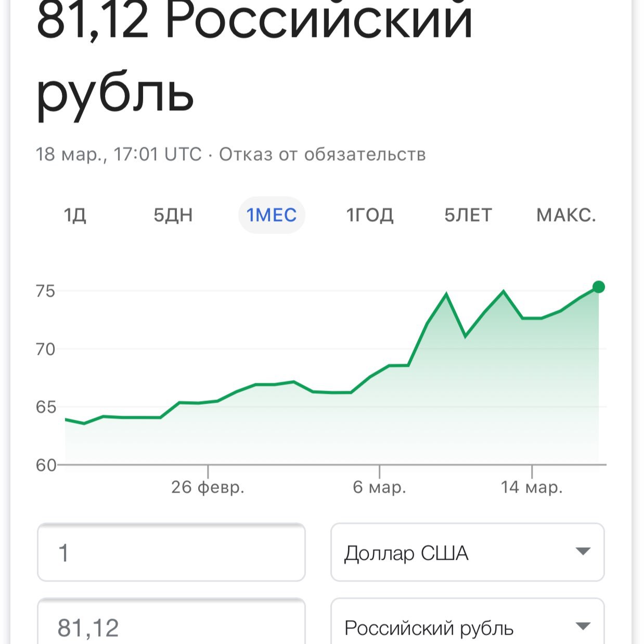Click the dropdown arrow beside Доллар США

(x=583, y=551)
